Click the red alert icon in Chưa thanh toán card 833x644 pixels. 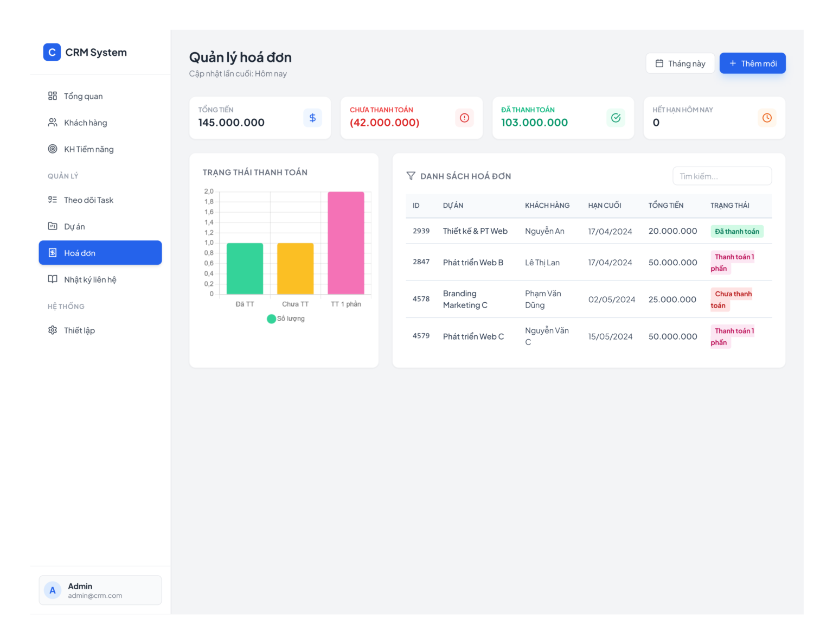[x=464, y=118]
